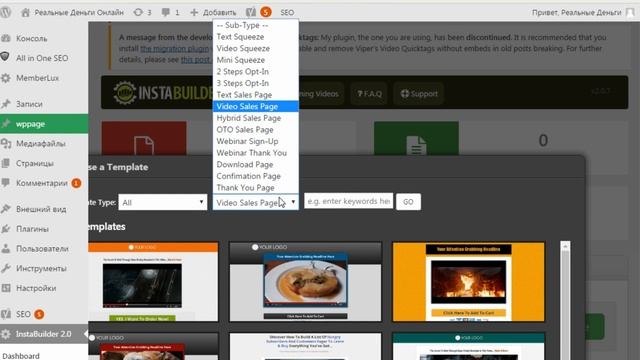Select -- Sub-Type -- placeholder option
The height and width of the screenshot is (360, 640).
[256, 25]
